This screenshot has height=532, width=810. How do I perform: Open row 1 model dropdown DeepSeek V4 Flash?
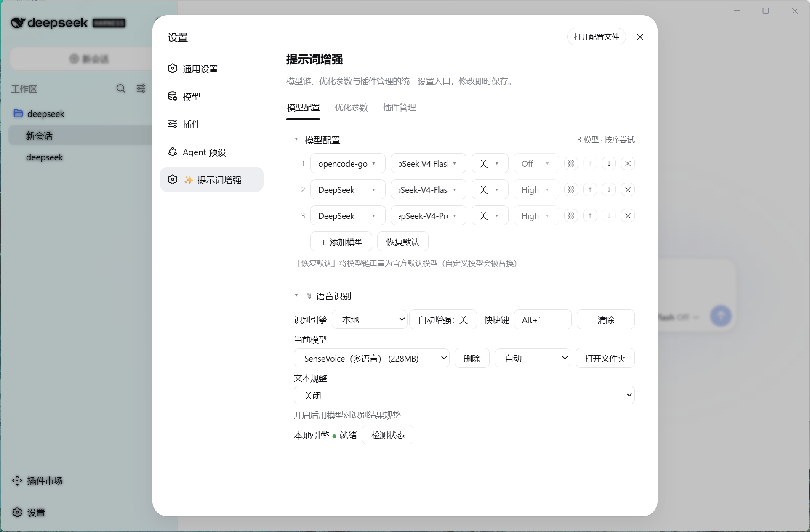coord(428,164)
